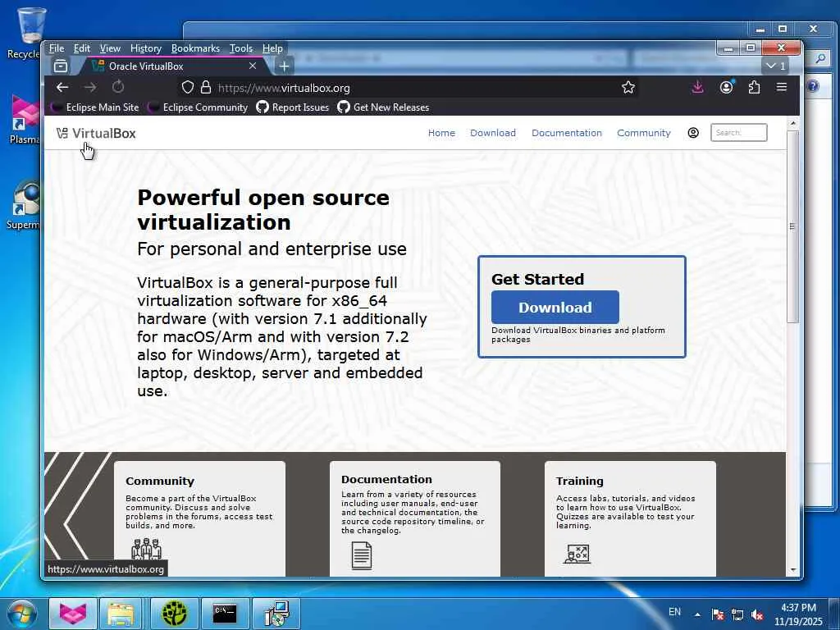Open the Eclipse Community bookmark

point(199,107)
